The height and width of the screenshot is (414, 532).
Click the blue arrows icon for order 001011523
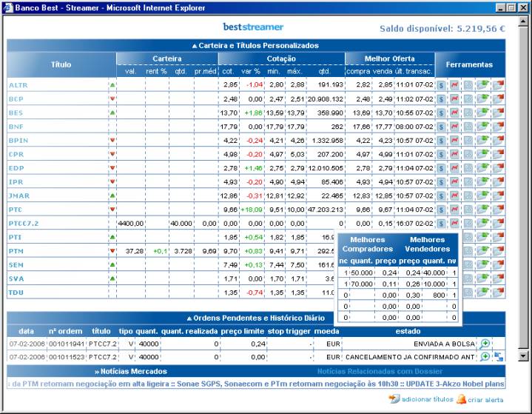[x=499, y=357]
